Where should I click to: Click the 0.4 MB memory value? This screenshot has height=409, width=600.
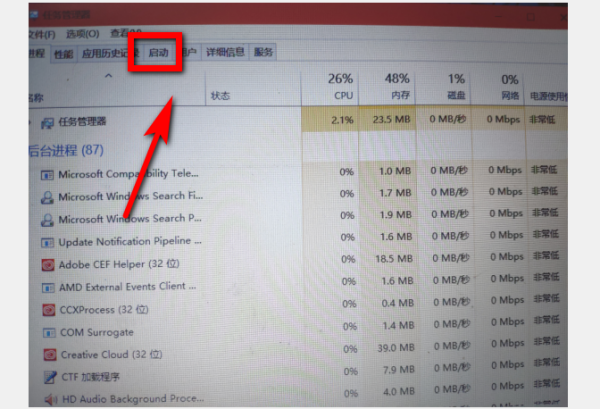pos(398,303)
